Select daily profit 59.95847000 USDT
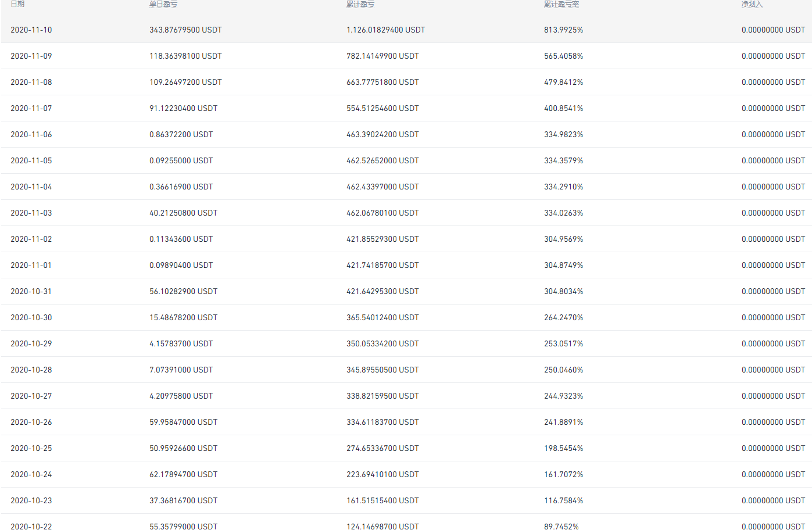Image resolution: width=812 pixels, height=530 pixels. 184,422
